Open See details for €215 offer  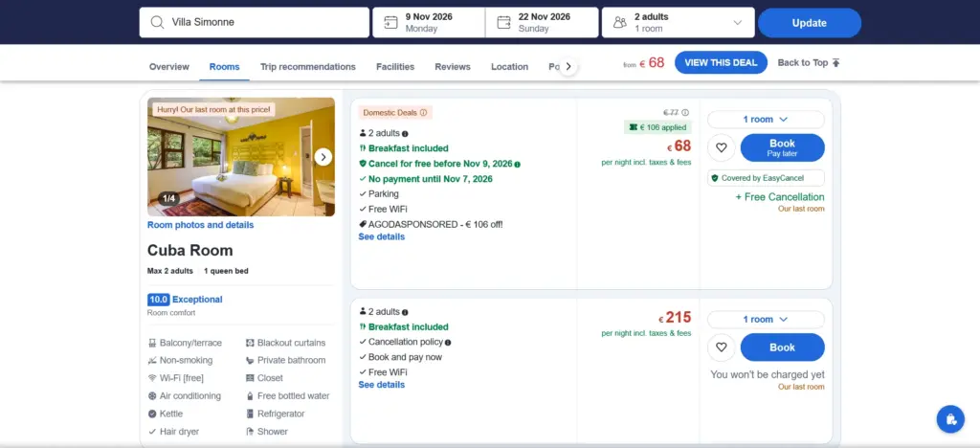[x=381, y=385]
